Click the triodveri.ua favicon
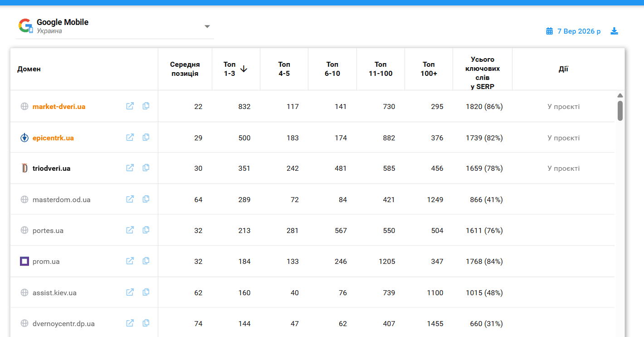Viewport: 644px width, 337px height. [24, 168]
